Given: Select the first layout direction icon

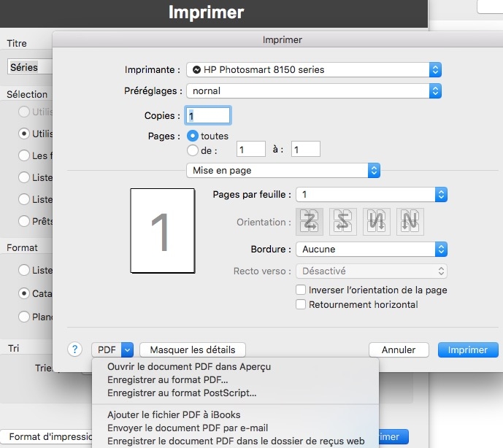Looking at the screenshot, I should tap(308, 222).
